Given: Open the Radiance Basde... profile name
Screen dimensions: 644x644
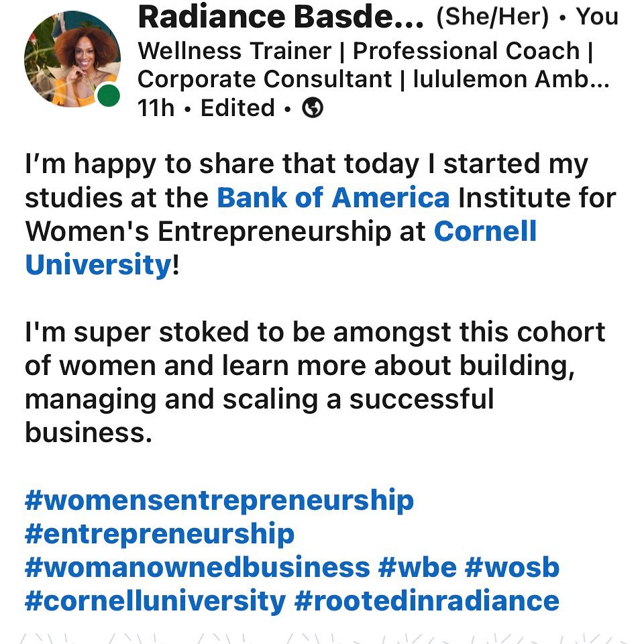Looking at the screenshot, I should click(280, 18).
